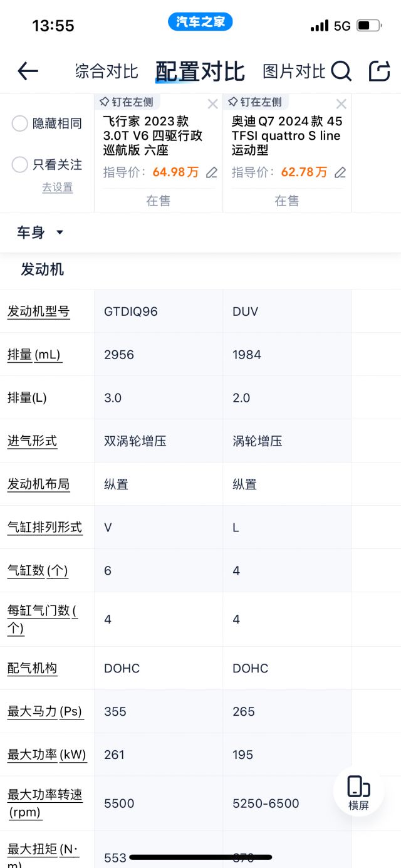401x868 pixels.
Task: Edit the 62.78万 price pencil icon
Action: pyautogui.click(x=340, y=172)
